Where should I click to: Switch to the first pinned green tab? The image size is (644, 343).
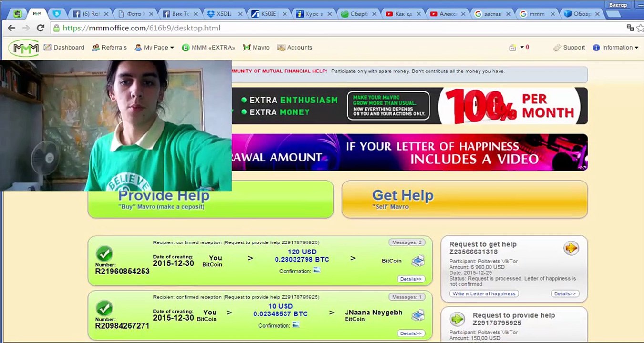click(17, 14)
